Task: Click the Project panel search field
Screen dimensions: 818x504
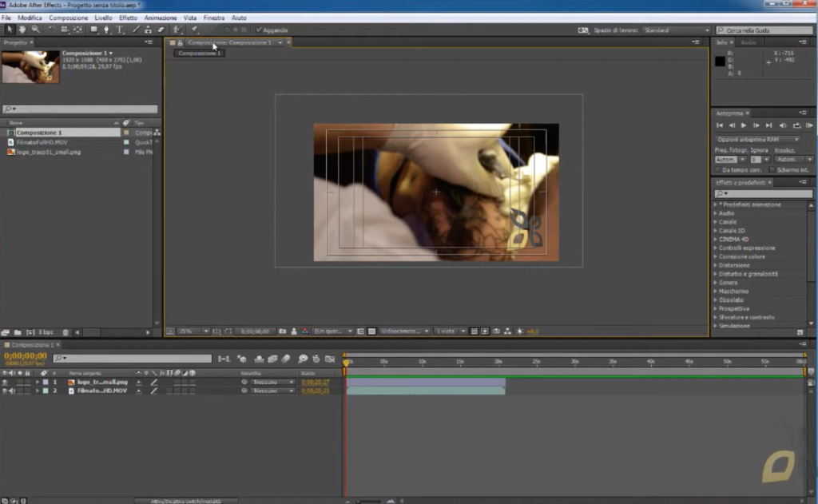Action: coord(80,109)
